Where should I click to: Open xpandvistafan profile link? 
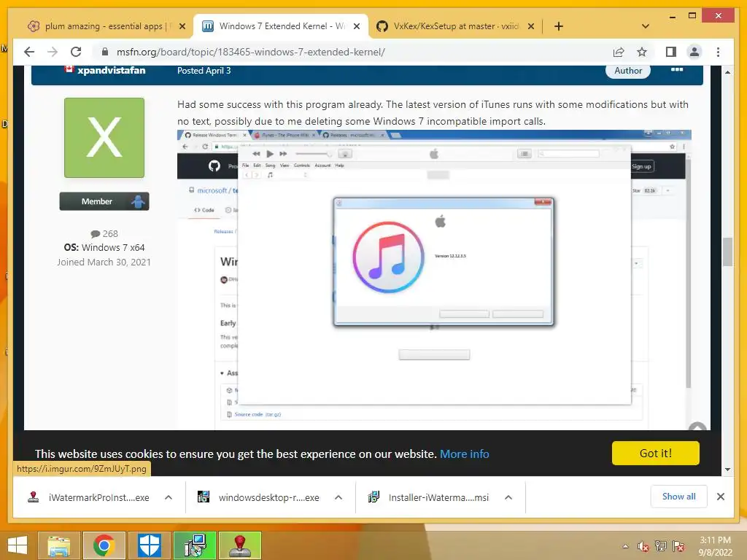pos(111,71)
